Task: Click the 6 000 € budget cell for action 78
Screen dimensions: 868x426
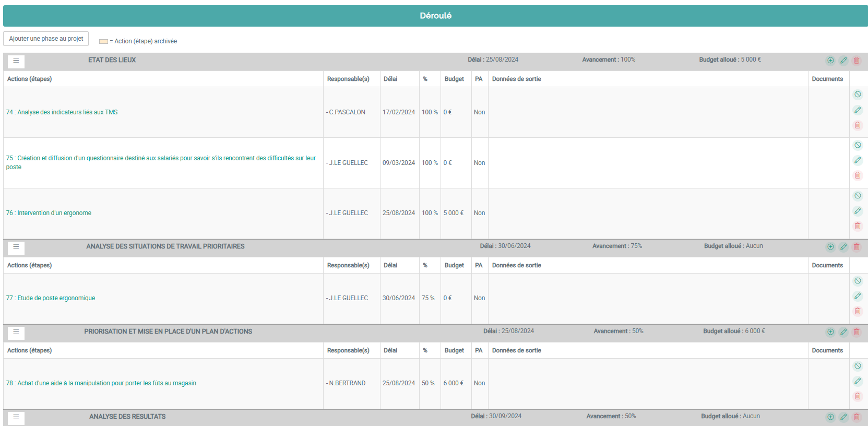Action: coord(456,383)
